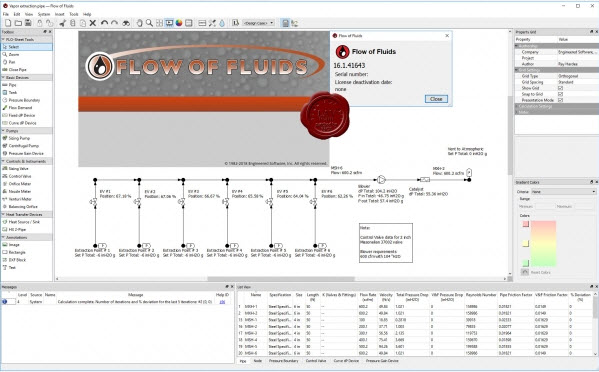This screenshot has height=372, width=599.
Task: Select Centrifugal Pump in Toolbox
Action: point(23,146)
